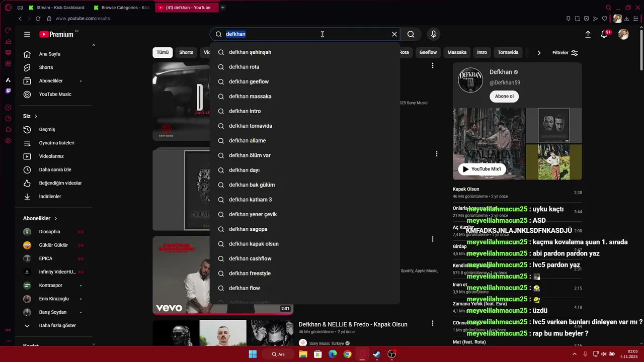Open Defkhan & NELLIE & Fredo - Kapak Olsun
This screenshot has height=362, width=644.
(x=353, y=324)
